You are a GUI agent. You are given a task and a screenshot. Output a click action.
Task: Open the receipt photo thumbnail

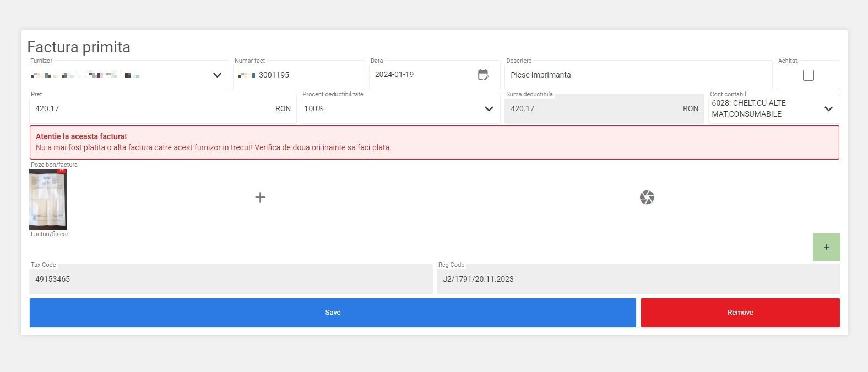pos(47,201)
